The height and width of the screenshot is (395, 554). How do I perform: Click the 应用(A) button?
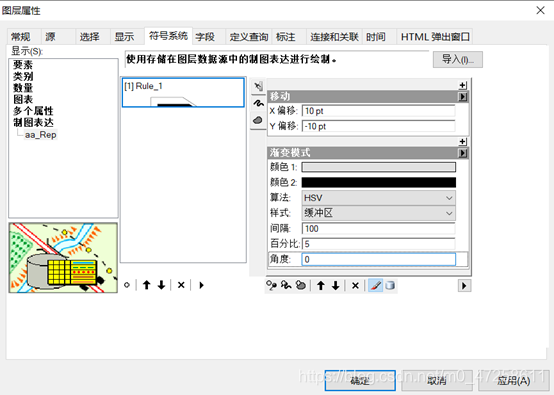(x=514, y=381)
